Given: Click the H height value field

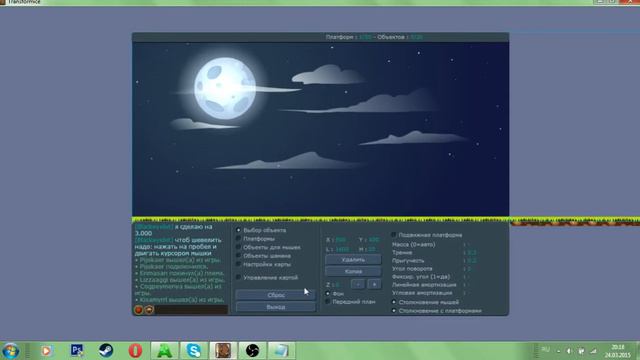Looking at the screenshot, I should [x=372, y=249].
